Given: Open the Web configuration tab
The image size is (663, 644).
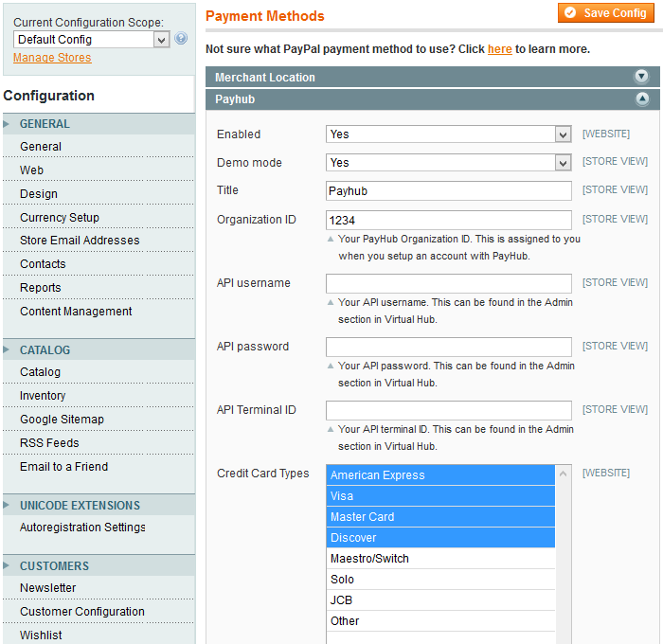Looking at the screenshot, I should (31, 170).
